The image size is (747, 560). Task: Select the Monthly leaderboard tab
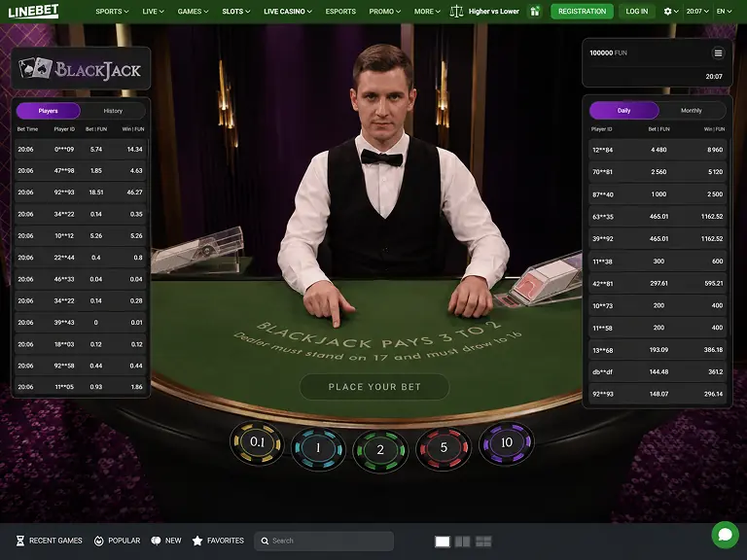pyautogui.click(x=692, y=110)
